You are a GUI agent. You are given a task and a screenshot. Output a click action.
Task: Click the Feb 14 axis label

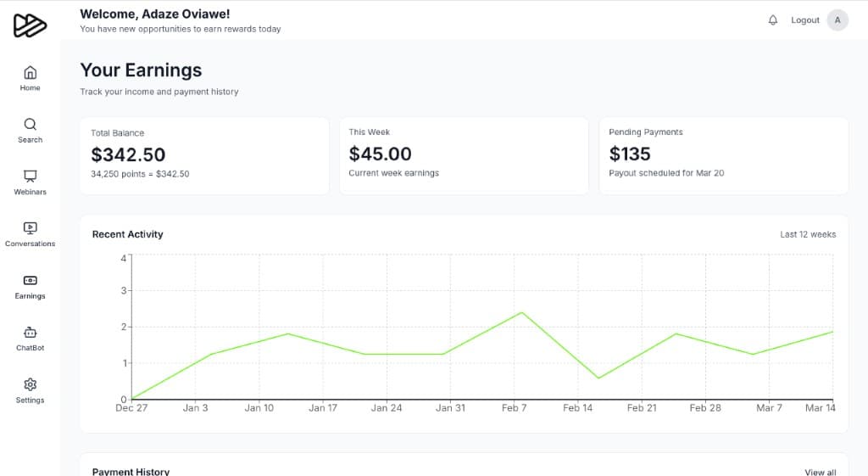click(577, 408)
